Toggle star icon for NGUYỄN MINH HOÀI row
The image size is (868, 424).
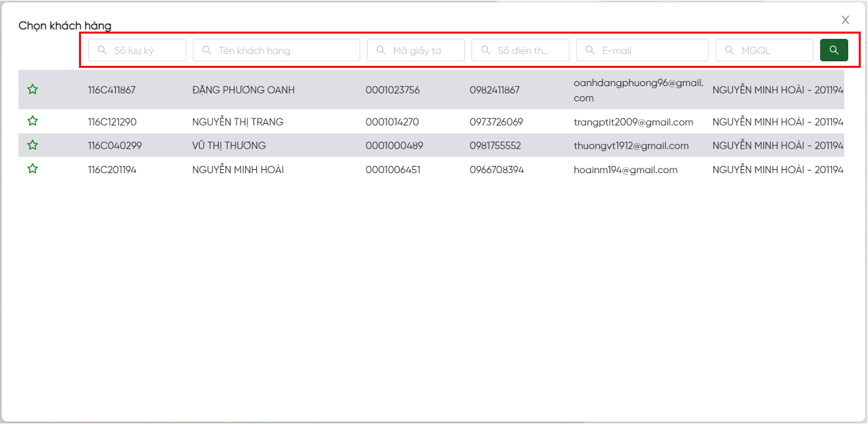(x=32, y=169)
